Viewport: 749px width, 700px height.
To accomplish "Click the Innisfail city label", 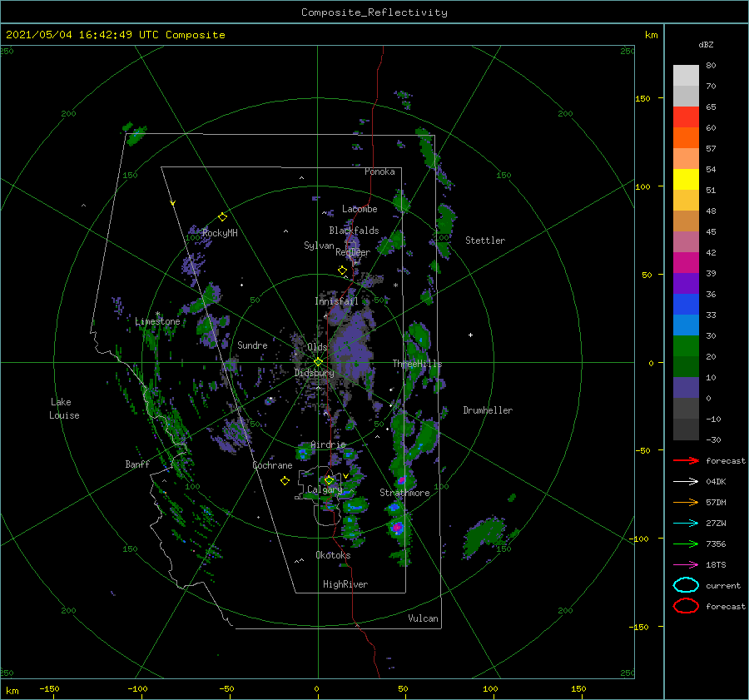I will (336, 301).
